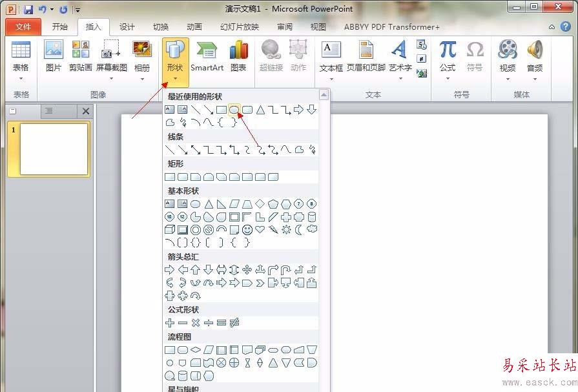Select the lightning bolt basic shape
The height and width of the screenshot is (392, 578).
tap(273, 229)
